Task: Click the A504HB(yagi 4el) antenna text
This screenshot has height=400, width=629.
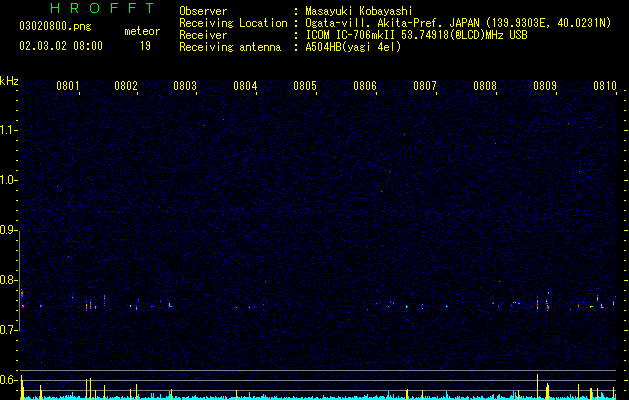Action: (x=353, y=47)
